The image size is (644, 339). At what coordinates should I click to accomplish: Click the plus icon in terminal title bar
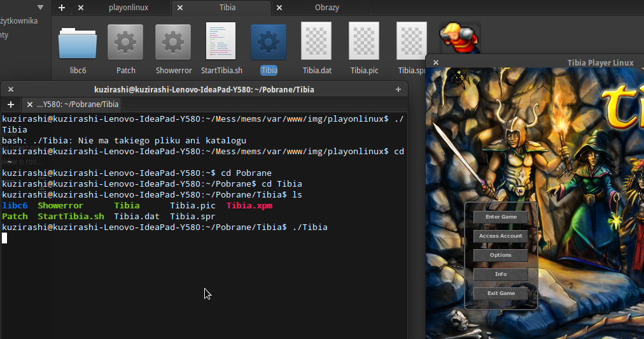click(398, 89)
